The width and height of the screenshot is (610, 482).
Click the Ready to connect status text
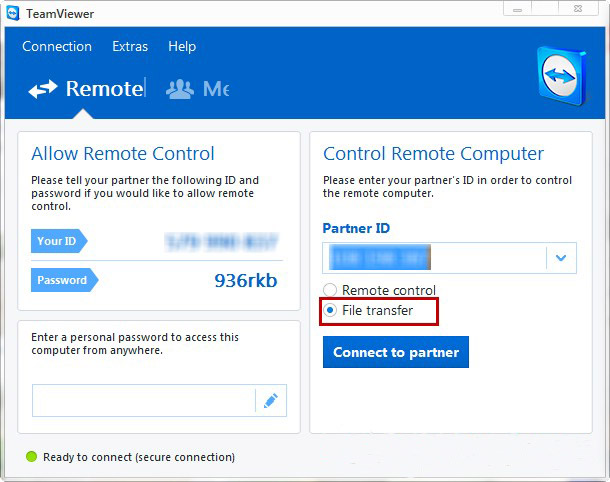[139, 457]
